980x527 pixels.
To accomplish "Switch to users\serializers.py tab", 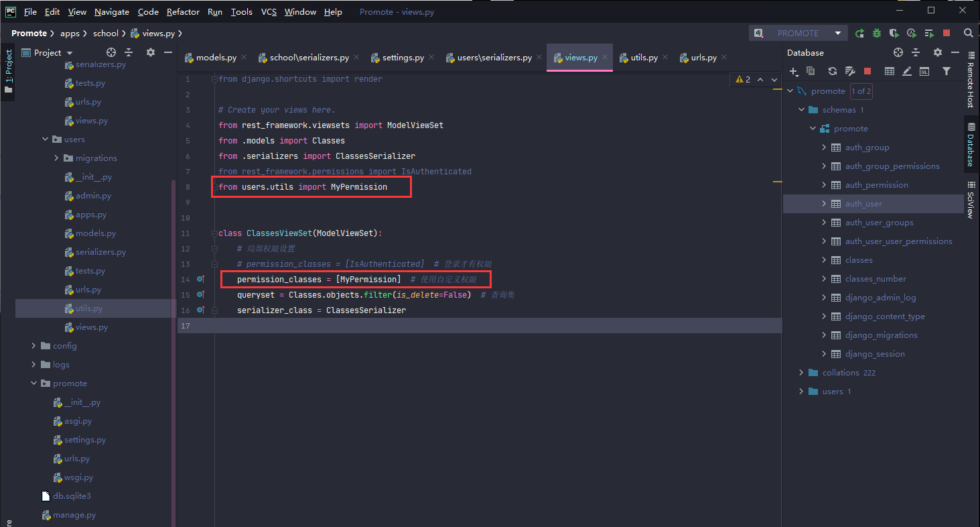I will tap(494, 58).
